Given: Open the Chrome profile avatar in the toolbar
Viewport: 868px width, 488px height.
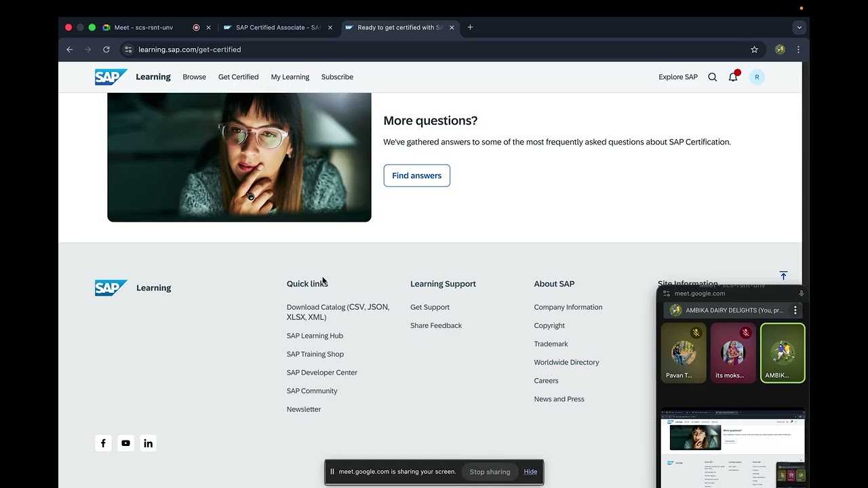Looking at the screenshot, I should point(780,49).
